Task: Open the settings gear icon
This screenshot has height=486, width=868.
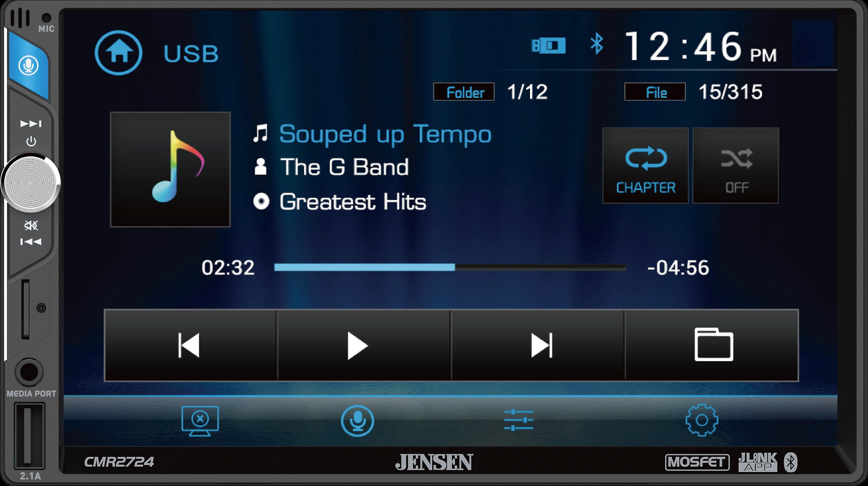Action: point(702,420)
